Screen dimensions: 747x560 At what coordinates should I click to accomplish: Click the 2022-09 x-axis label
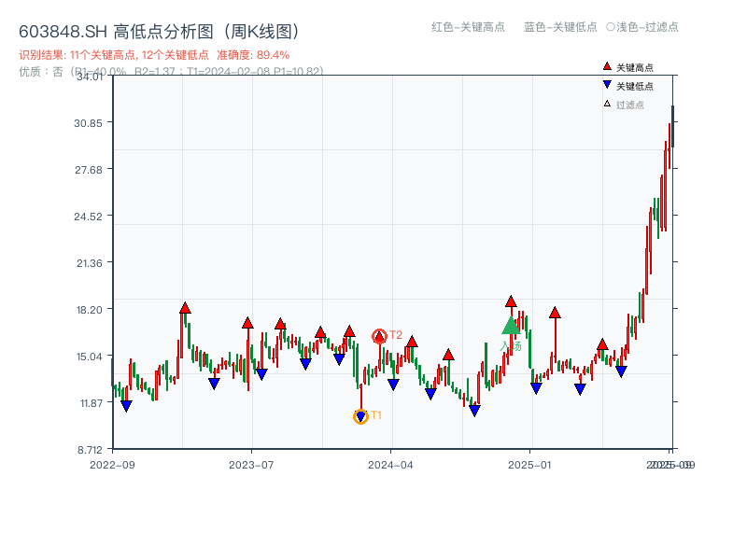click(x=112, y=465)
